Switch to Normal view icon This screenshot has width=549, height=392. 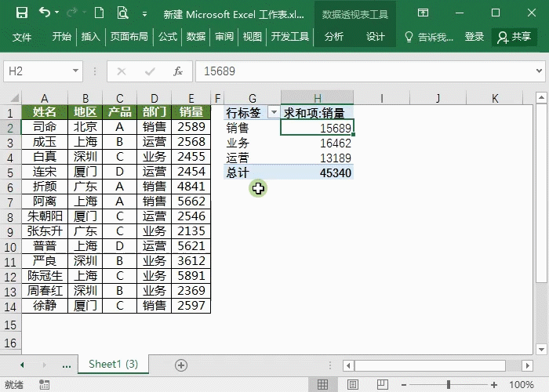click(322, 385)
